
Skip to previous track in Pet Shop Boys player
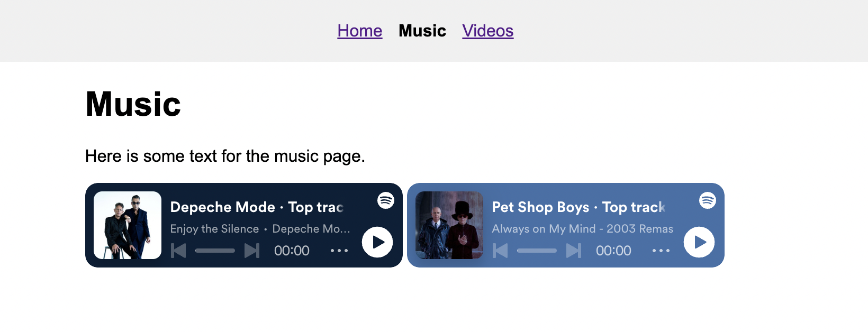click(x=500, y=251)
